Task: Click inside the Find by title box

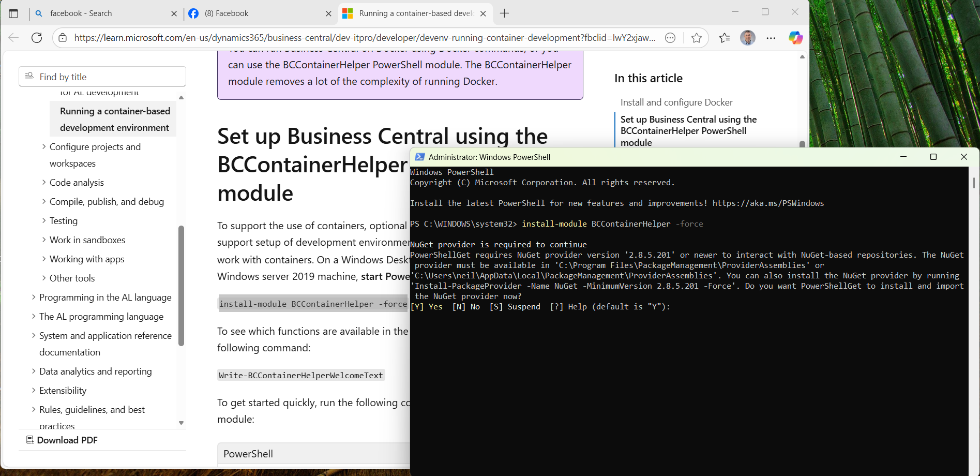Action: tap(102, 76)
